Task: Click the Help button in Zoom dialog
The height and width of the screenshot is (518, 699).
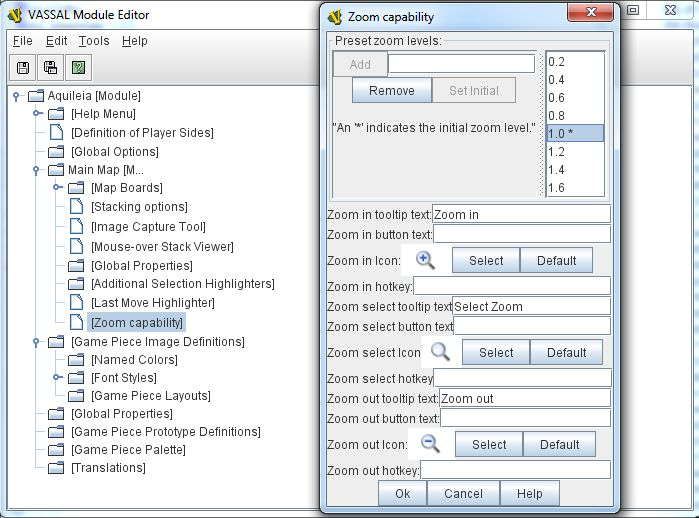Action: pyautogui.click(x=530, y=493)
